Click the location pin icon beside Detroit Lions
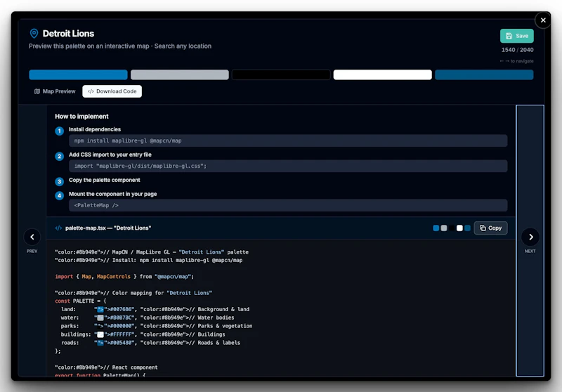The image size is (562, 392). pos(34,33)
